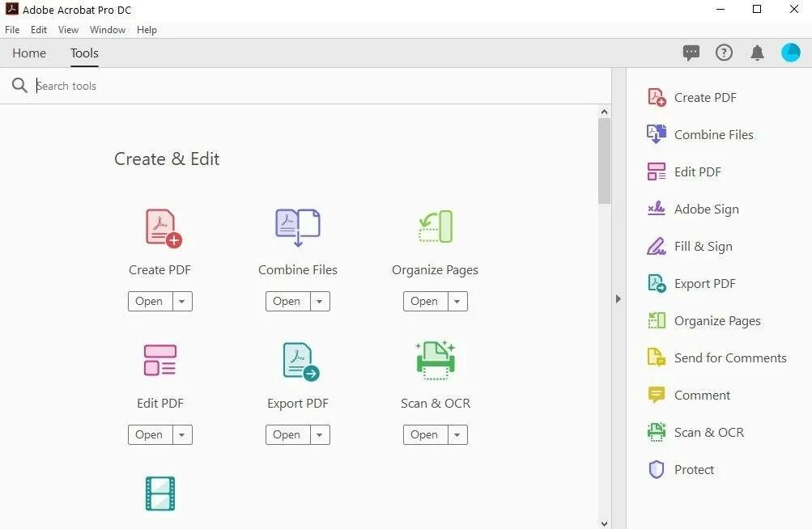
Task: Click the Export PDF icon in the main grid
Action: (301, 362)
